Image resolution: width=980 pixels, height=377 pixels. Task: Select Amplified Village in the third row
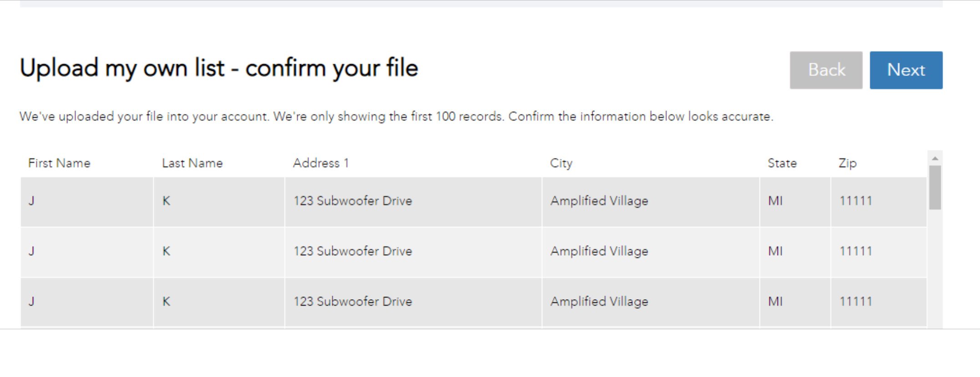(599, 302)
